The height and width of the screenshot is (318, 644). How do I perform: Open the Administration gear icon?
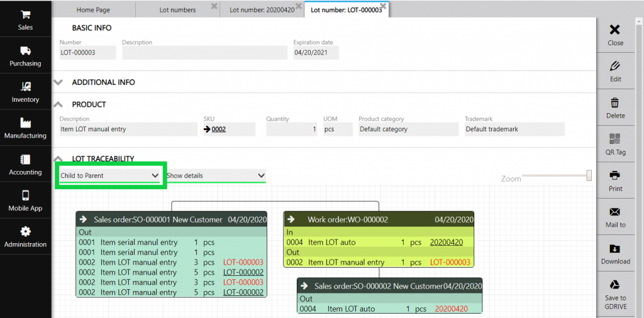(x=25, y=232)
